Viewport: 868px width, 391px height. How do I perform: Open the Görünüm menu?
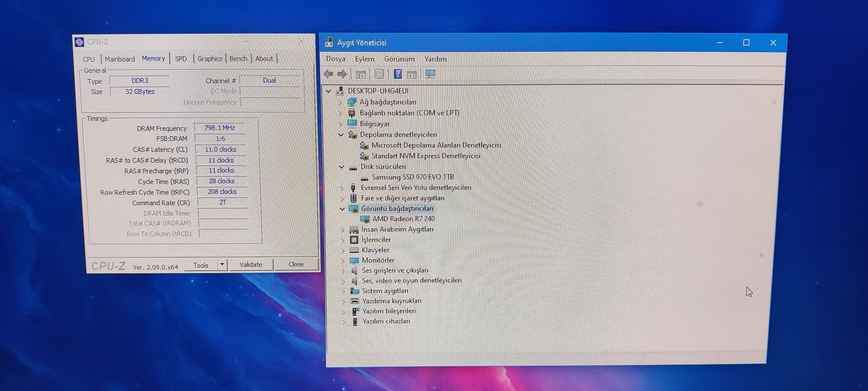[x=399, y=59]
